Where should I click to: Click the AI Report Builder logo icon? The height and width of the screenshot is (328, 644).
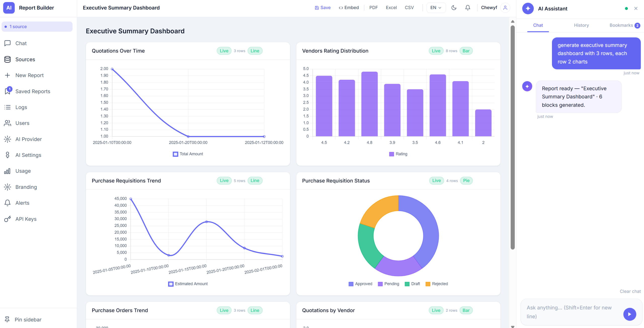pyautogui.click(x=9, y=8)
